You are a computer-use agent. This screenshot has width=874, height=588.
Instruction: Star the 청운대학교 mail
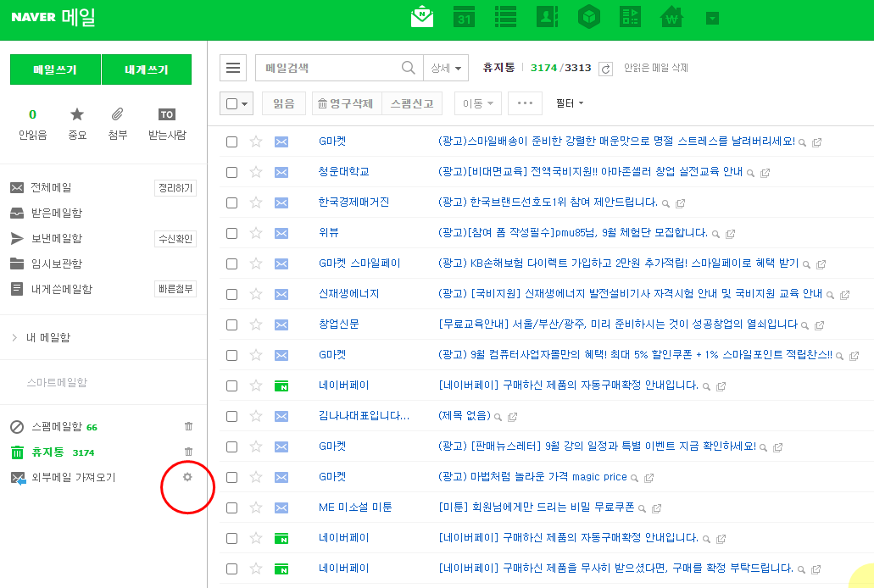click(256, 172)
